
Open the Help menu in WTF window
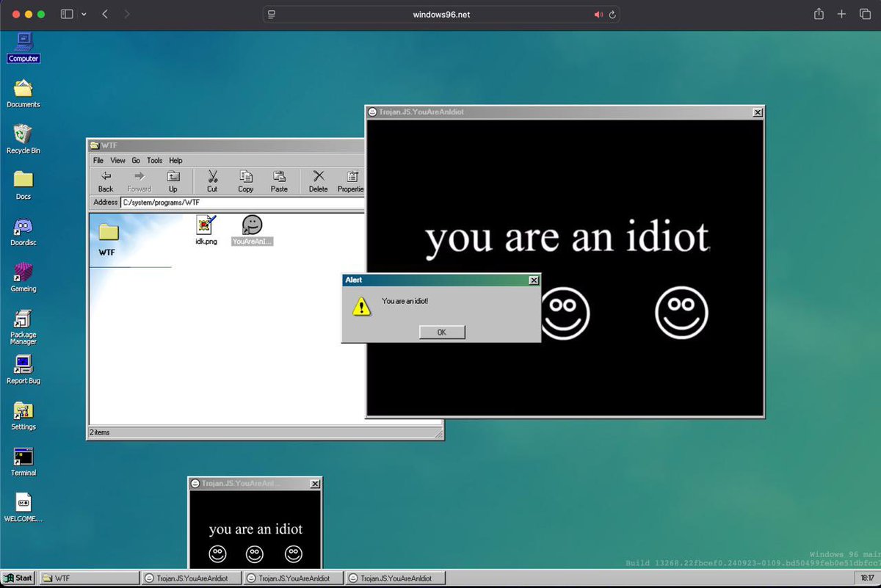pos(175,160)
